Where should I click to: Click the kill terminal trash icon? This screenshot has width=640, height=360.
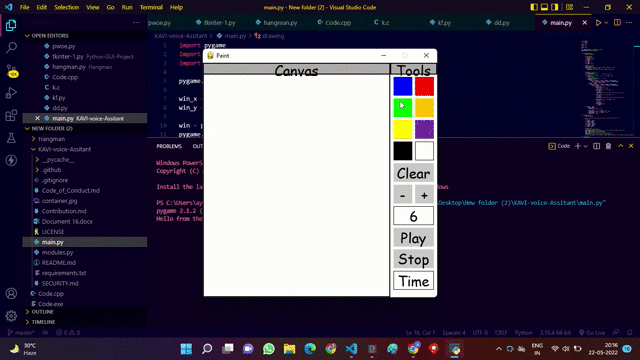(608, 146)
